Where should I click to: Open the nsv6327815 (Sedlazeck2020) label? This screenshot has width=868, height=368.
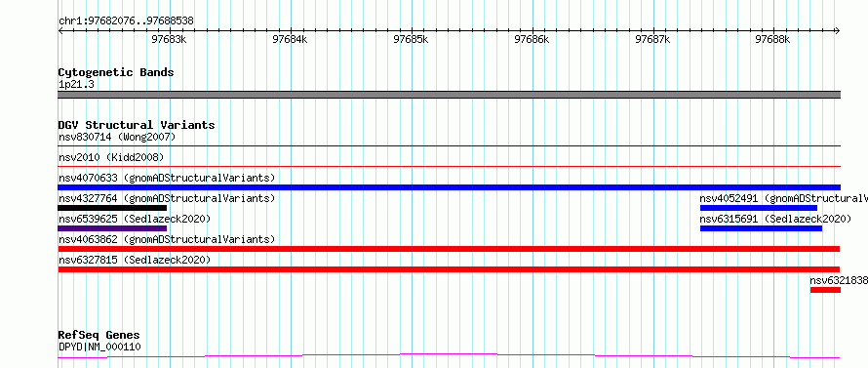pyautogui.click(x=135, y=260)
